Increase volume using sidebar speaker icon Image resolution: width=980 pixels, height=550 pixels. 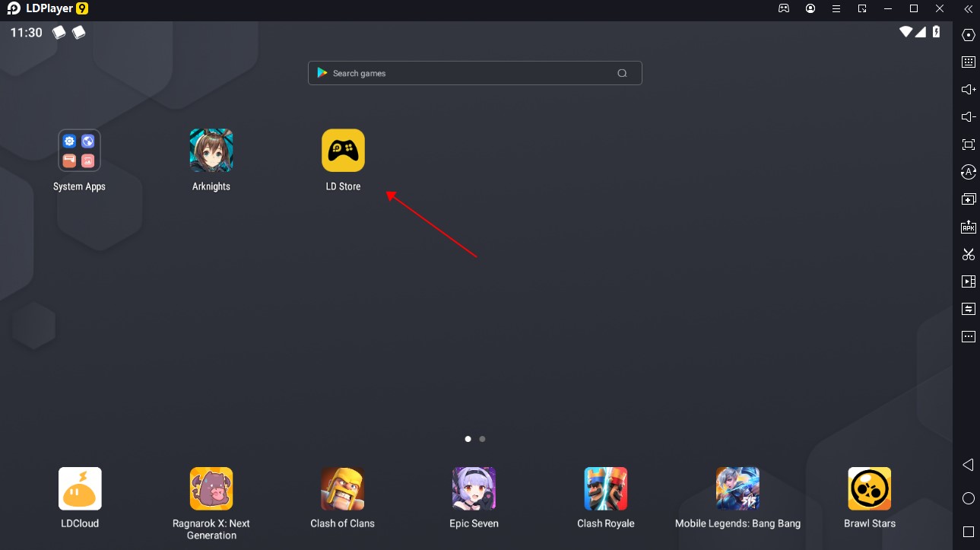pos(969,90)
